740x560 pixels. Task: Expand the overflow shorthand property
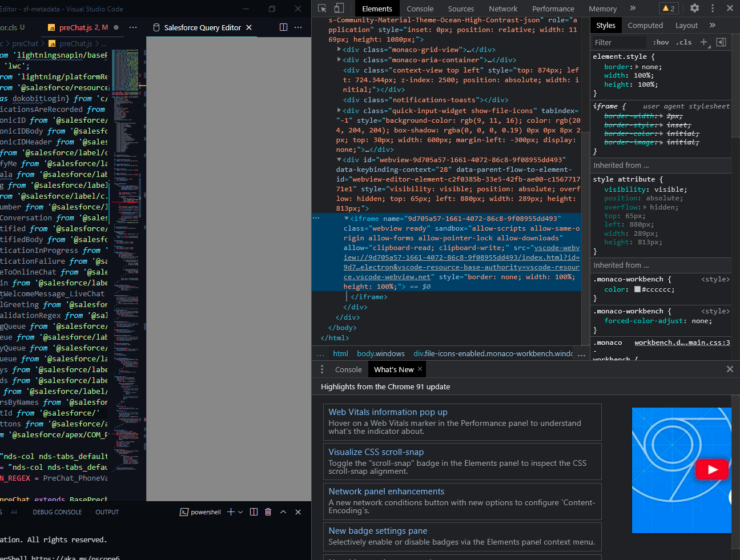pyautogui.click(x=645, y=207)
